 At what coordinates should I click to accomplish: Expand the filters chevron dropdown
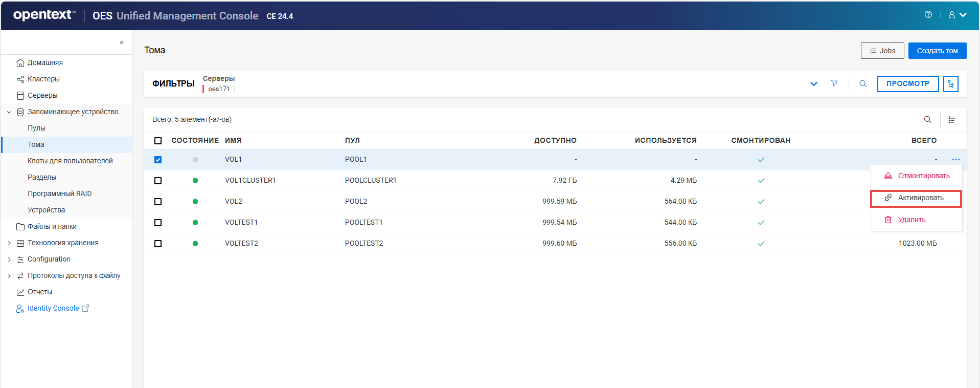tap(813, 84)
